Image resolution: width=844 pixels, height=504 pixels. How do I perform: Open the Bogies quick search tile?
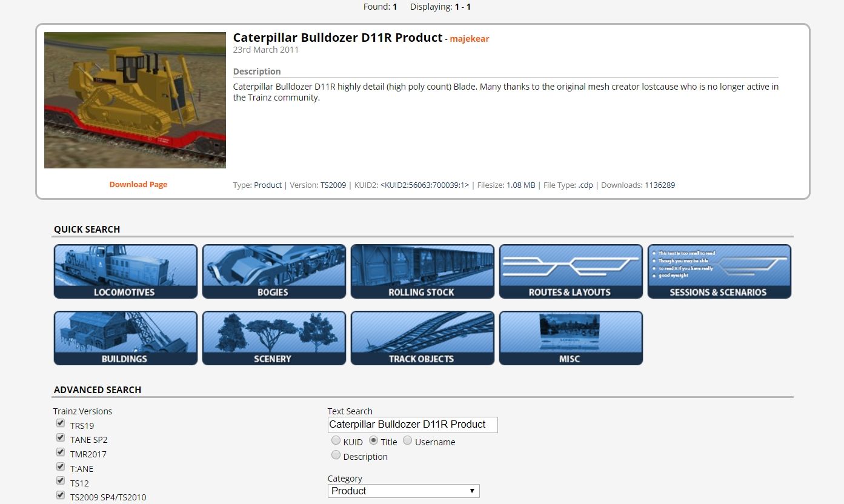coord(274,271)
